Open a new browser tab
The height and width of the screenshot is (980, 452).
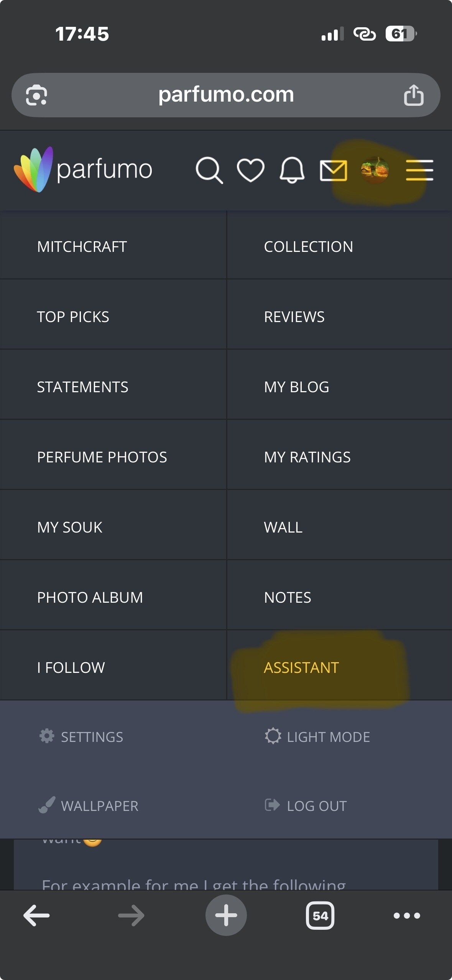226,916
